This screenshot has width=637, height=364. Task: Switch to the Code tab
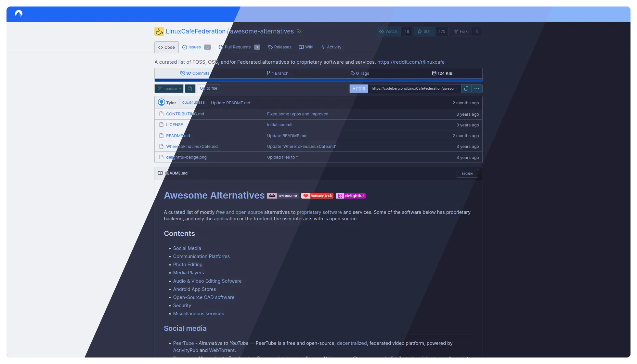click(x=166, y=47)
